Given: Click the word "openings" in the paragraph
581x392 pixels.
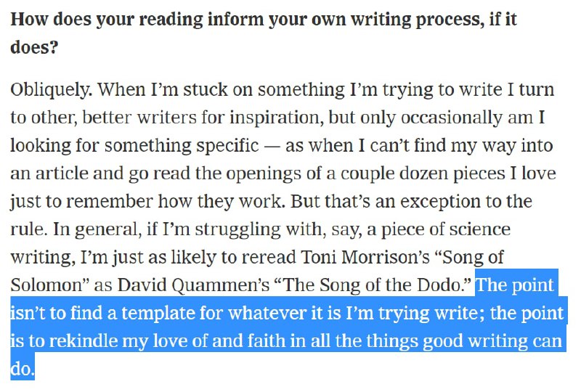Looking at the screenshot, I should (x=264, y=173).
